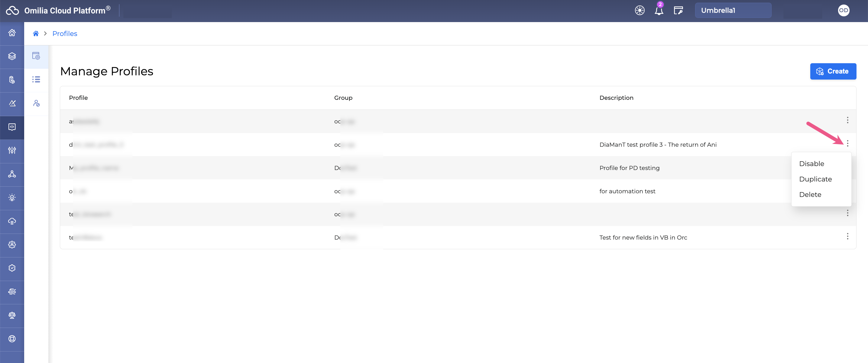Click Create button to add new profile
The width and height of the screenshot is (868, 363).
[x=833, y=71]
